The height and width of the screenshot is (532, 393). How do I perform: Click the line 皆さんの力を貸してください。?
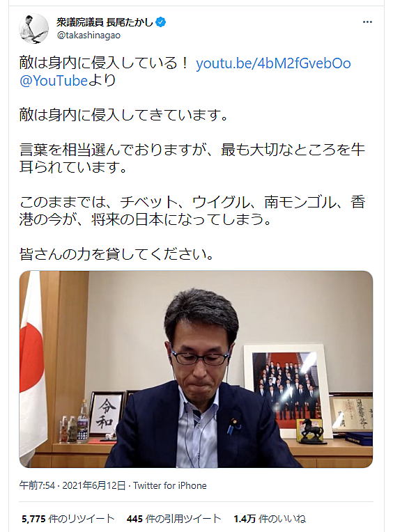[118, 254]
